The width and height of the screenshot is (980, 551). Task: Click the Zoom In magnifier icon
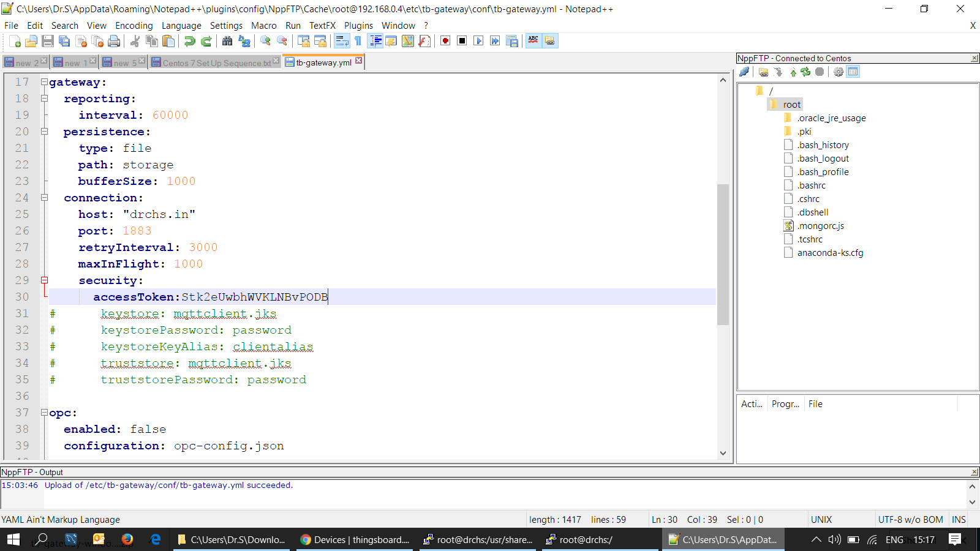[265, 41]
